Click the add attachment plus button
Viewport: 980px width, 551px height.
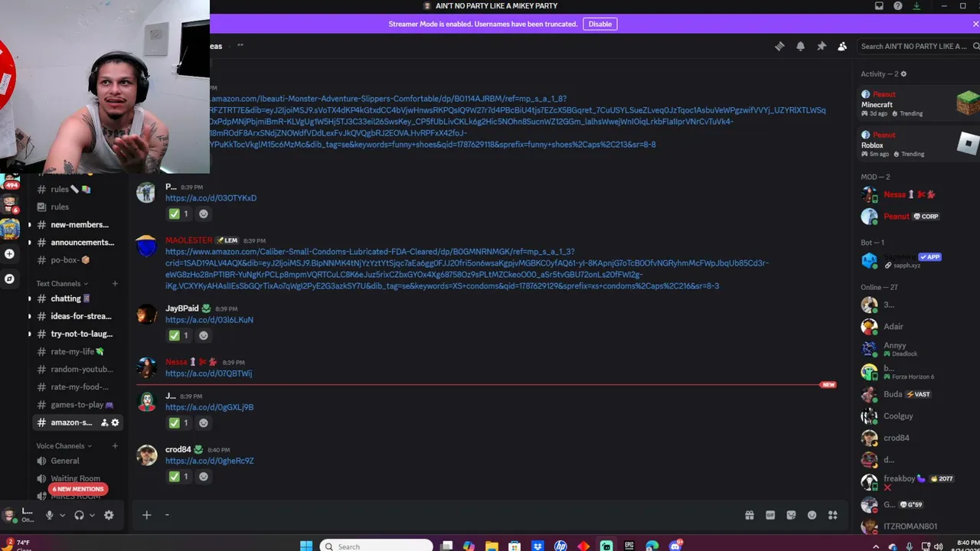(x=147, y=515)
